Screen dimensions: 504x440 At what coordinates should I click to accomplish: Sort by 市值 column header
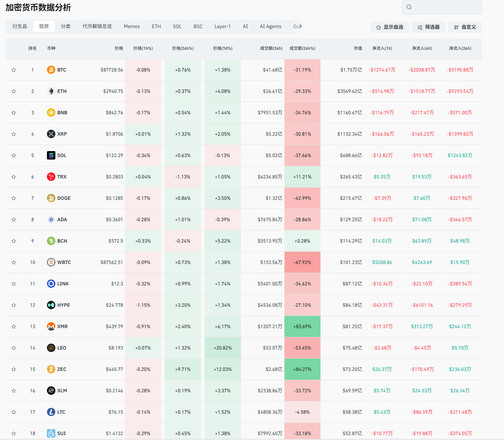(x=358, y=48)
